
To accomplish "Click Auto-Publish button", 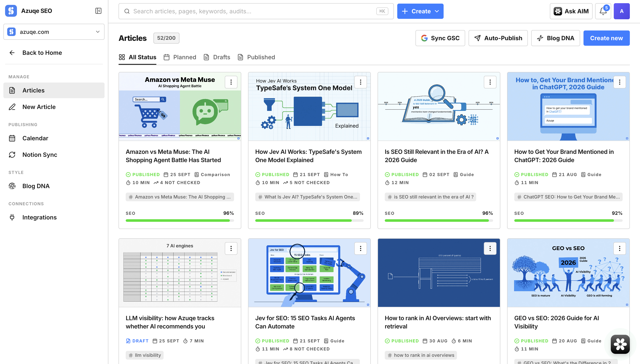I will (498, 38).
